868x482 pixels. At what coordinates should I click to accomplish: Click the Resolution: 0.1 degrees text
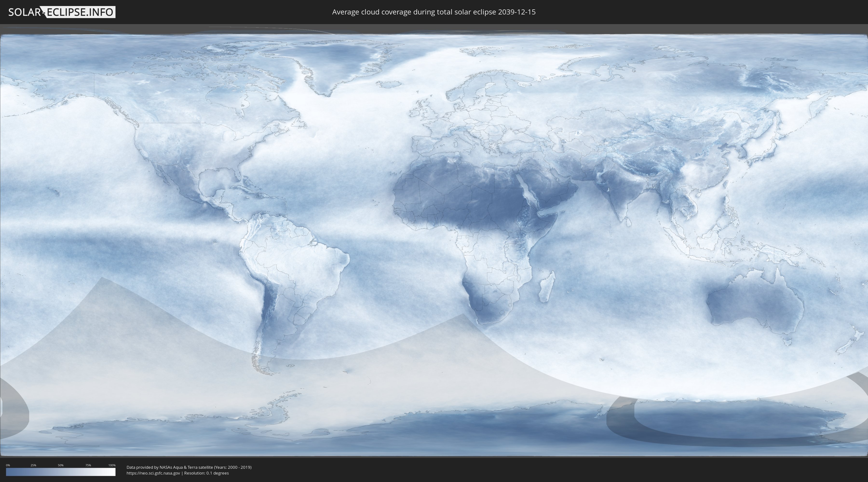pyautogui.click(x=206, y=473)
